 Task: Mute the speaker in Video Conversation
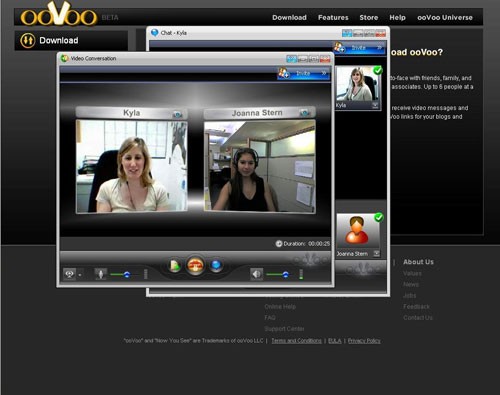coord(256,274)
